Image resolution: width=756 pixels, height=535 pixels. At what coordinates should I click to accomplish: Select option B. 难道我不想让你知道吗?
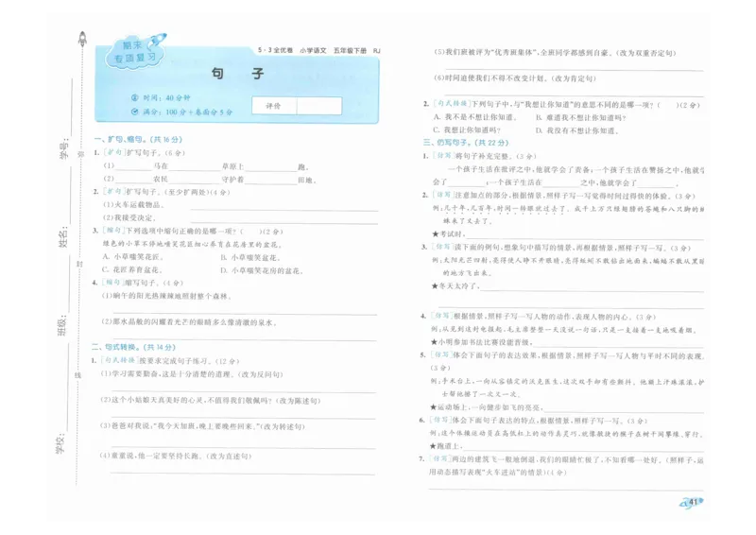click(x=581, y=117)
